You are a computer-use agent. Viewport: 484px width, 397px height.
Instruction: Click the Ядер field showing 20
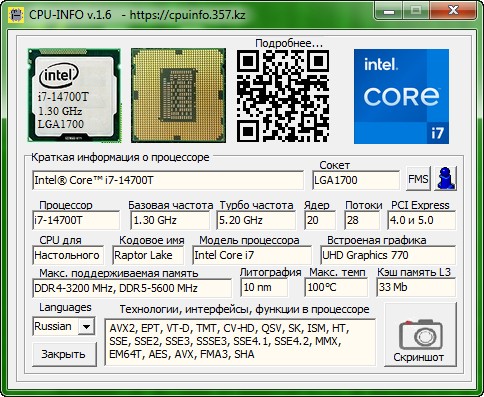(x=320, y=220)
